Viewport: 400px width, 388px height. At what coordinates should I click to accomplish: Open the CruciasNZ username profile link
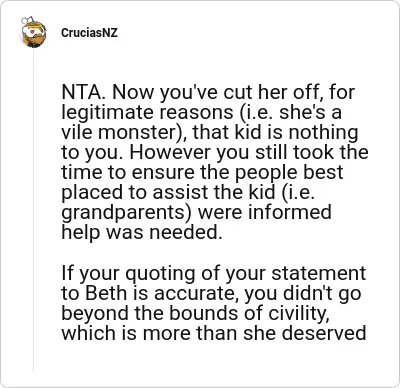[x=89, y=33]
